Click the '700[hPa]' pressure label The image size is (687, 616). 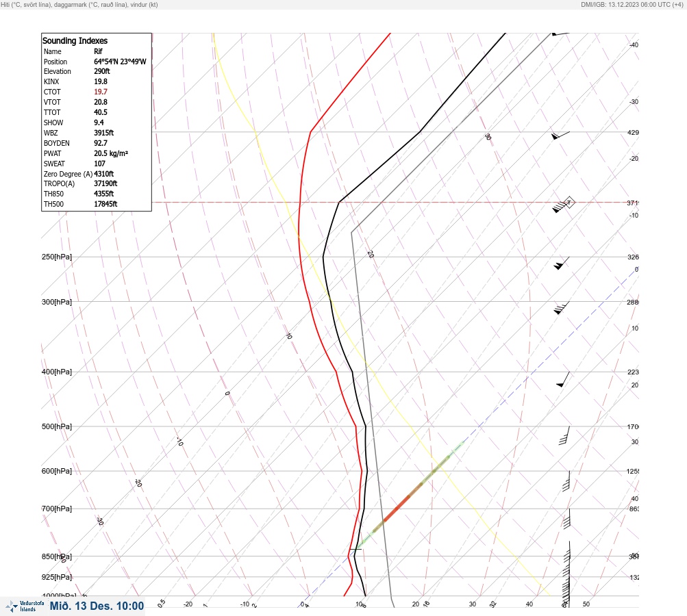pos(57,509)
